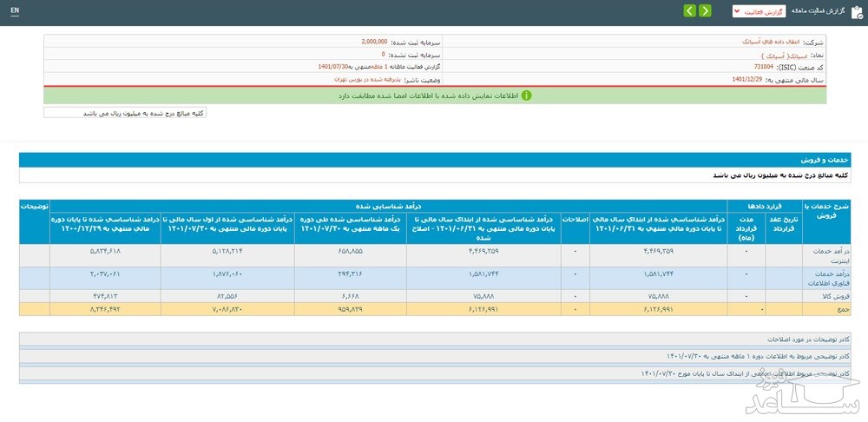Click the explanation box about corrections (اصلاحات)

pos(434,339)
